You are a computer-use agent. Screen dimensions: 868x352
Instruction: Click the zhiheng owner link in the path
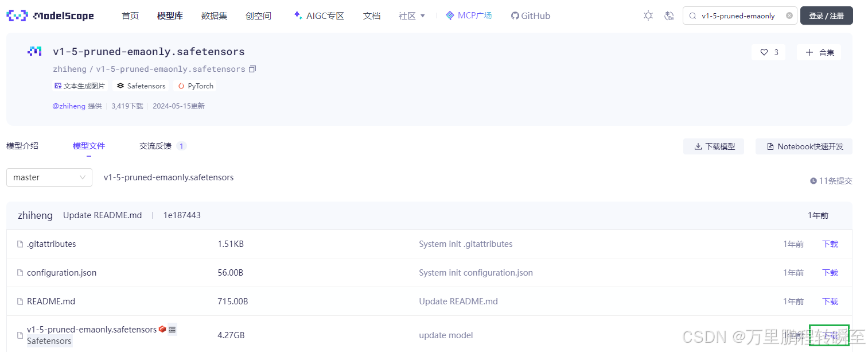(x=69, y=69)
